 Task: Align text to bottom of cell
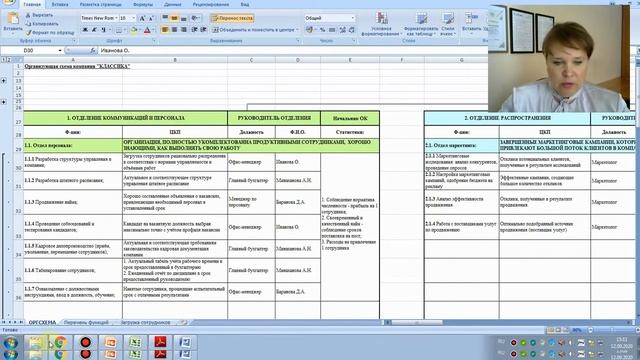(x=184, y=18)
